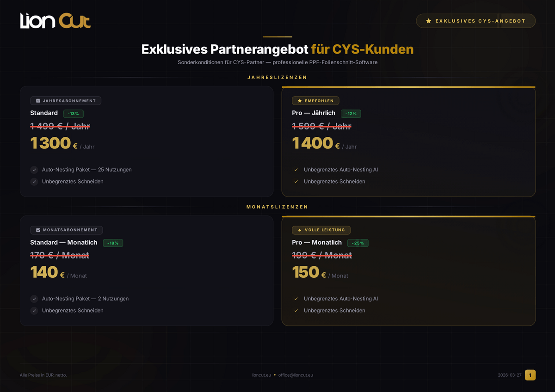Click checkbox icon in Jahresabonnement badge
This screenshot has height=392, width=555.
38,101
